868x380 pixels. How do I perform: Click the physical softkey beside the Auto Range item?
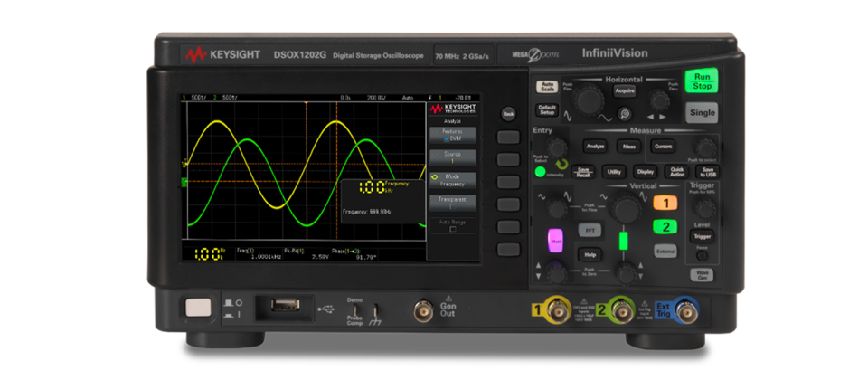[508, 227]
